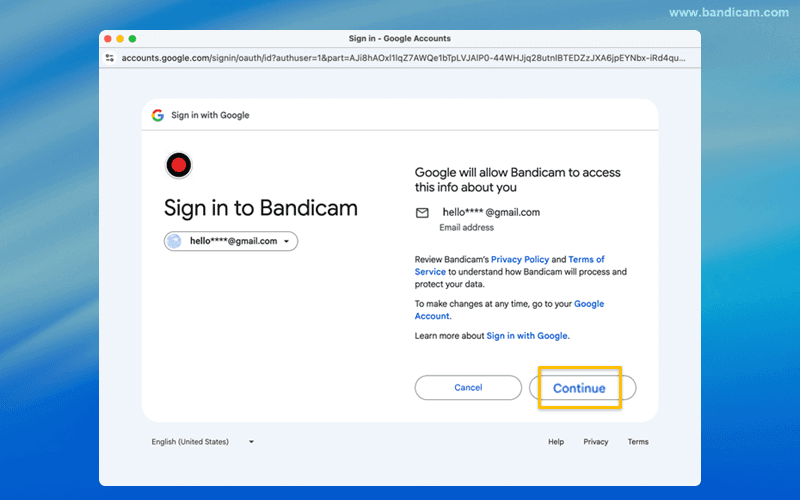The image size is (800, 500).
Task: Click the Privacy footer link
Action: tap(595, 442)
